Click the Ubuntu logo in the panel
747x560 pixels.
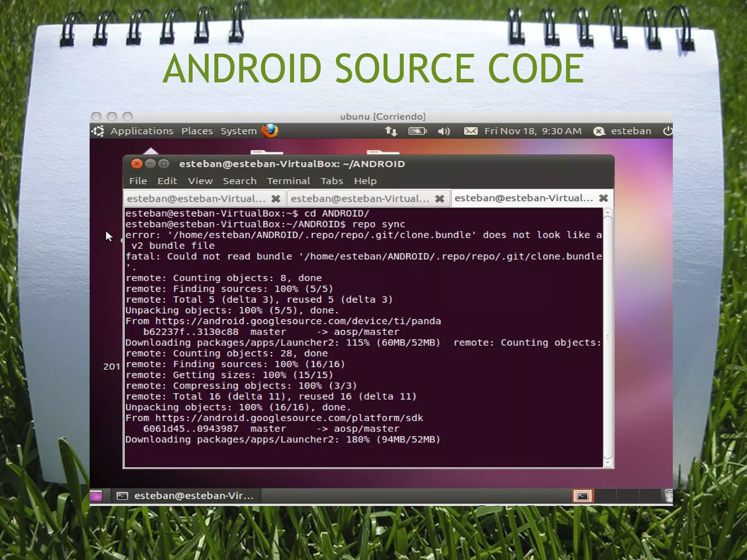coord(98,131)
